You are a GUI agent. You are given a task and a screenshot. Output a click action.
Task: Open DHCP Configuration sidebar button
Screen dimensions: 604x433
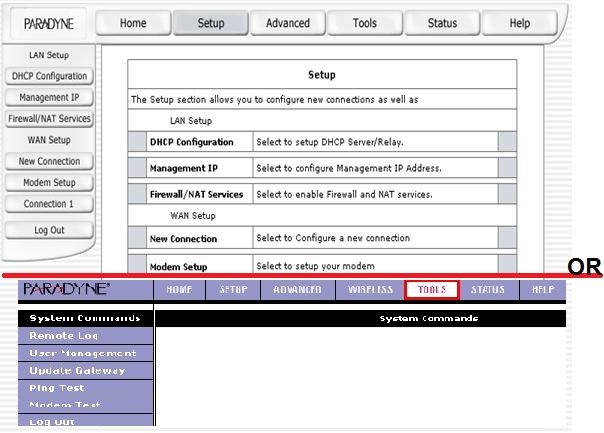coord(49,76)
